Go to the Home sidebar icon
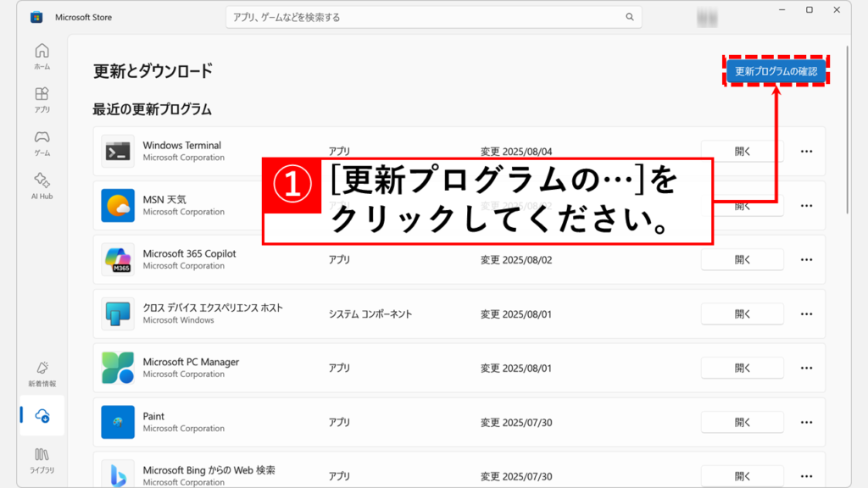The image size is (868, 488). pyautogui.click(x=42, y=57)
